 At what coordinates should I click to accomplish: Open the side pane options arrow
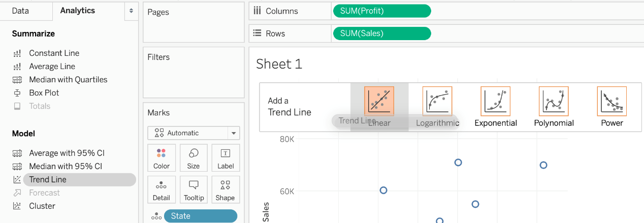click(132, 11)
